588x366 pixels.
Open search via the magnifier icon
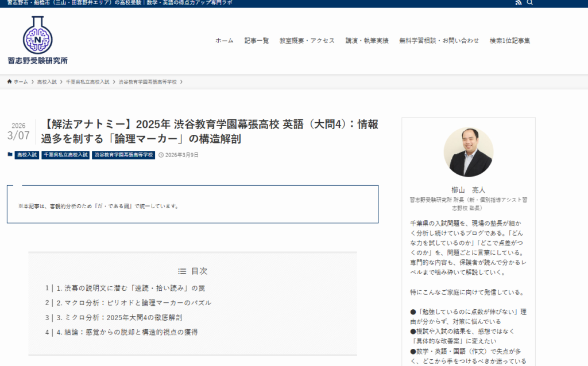coord(529,3)
